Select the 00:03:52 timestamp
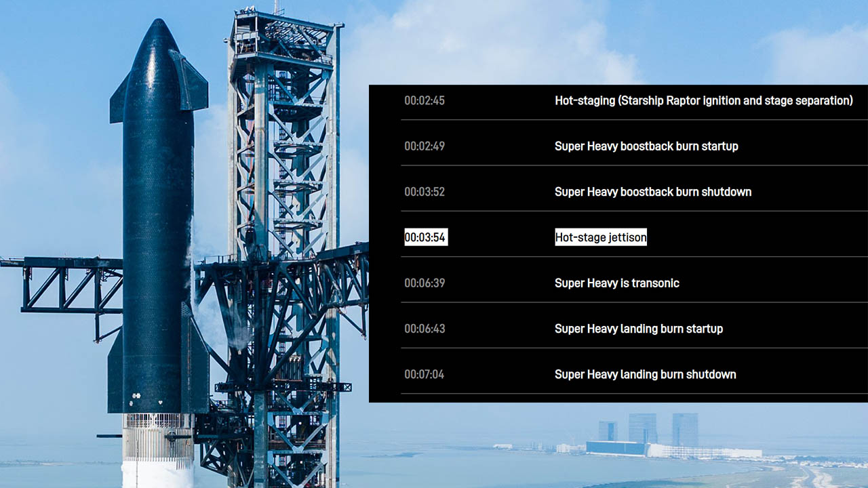The image size is (868, 488). 425,192
